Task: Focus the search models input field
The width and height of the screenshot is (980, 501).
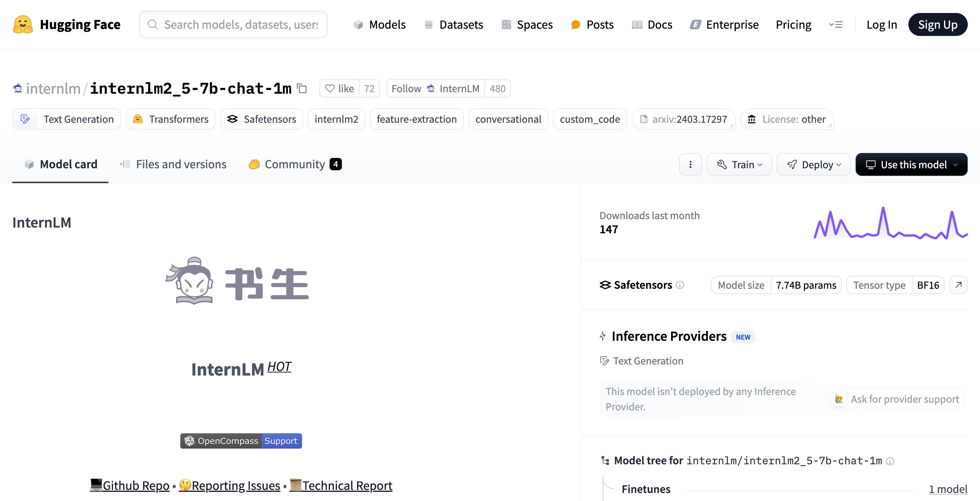Action: coord(241,25)
